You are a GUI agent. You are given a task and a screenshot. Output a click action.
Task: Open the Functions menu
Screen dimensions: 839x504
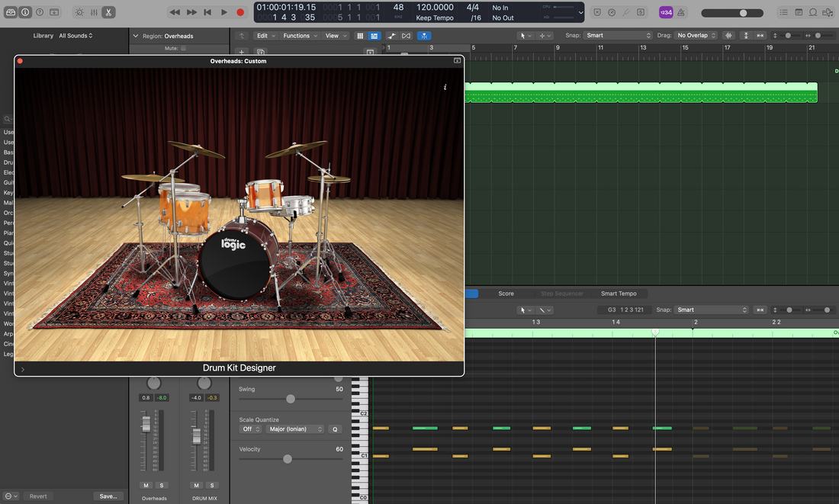300,36
